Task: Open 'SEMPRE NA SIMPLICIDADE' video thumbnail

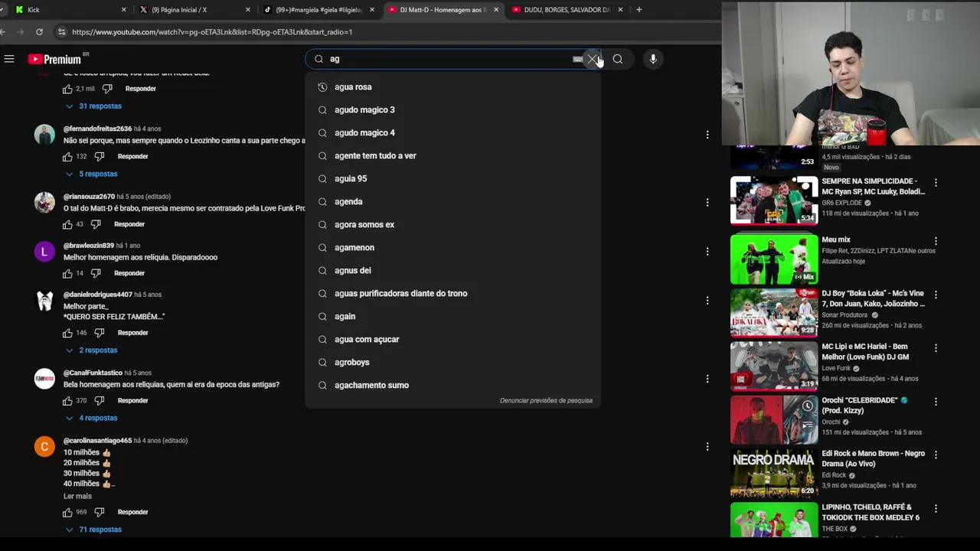Action: [774, 201]
